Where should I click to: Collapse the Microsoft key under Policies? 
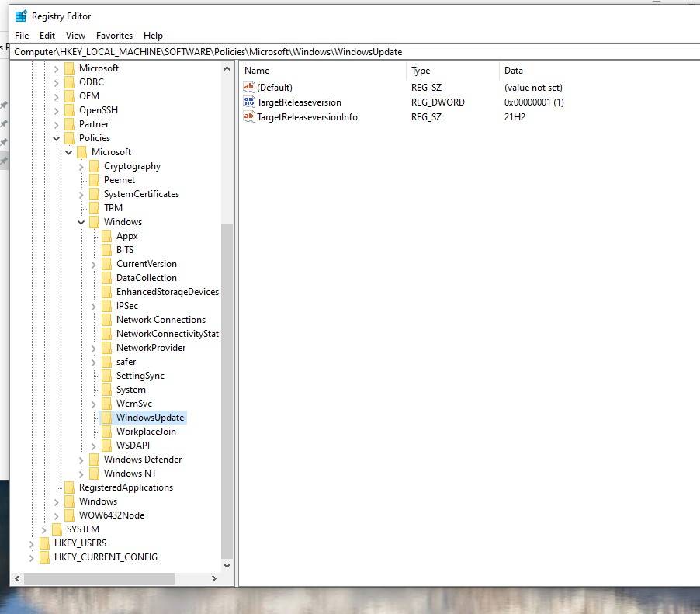(x=69, y=152)
